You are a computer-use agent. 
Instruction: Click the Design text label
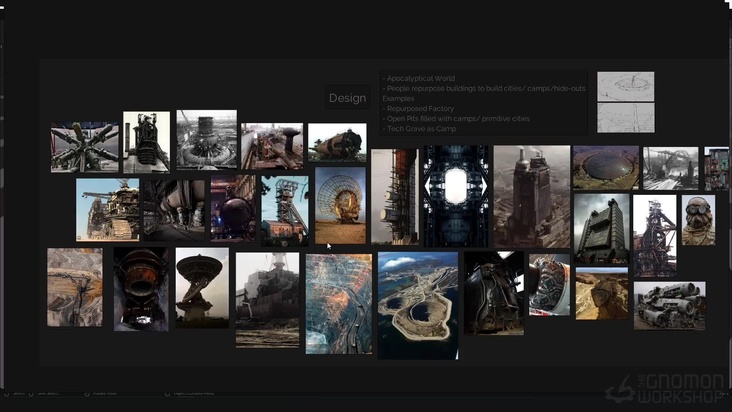point(347,98)
